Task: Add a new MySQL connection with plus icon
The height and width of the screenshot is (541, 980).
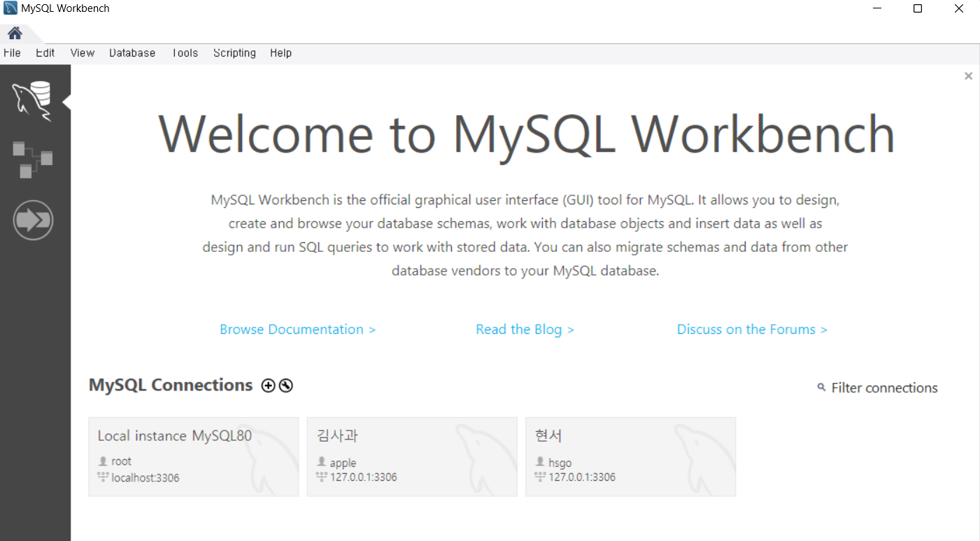Action: pos(268,386)
